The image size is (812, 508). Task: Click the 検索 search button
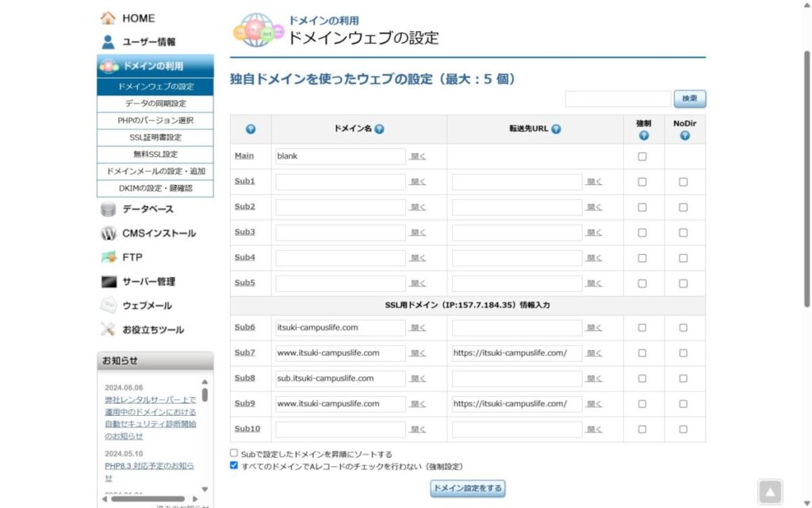pos(690,98)
